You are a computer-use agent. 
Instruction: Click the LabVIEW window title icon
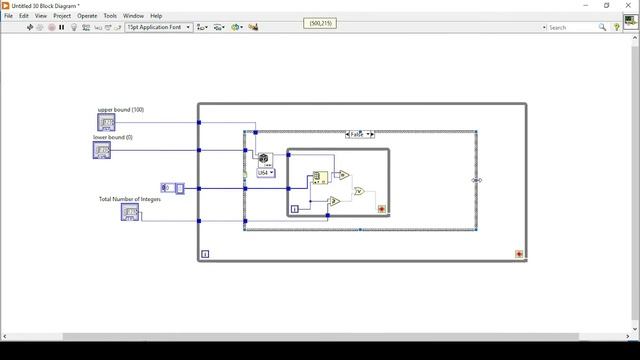point(5,6)
